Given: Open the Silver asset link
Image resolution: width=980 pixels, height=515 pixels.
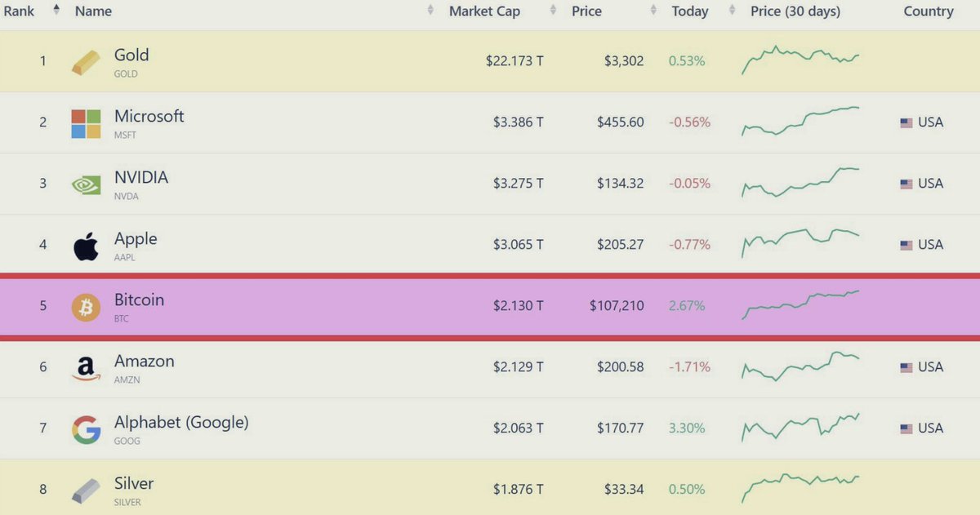Looking at the screenshot, I should 134,483.
